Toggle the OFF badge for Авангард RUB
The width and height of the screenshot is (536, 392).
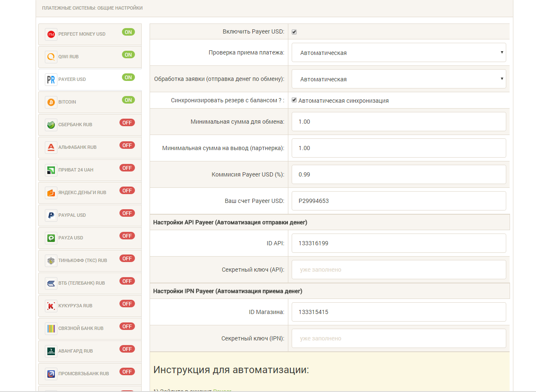tap(127, 349)
